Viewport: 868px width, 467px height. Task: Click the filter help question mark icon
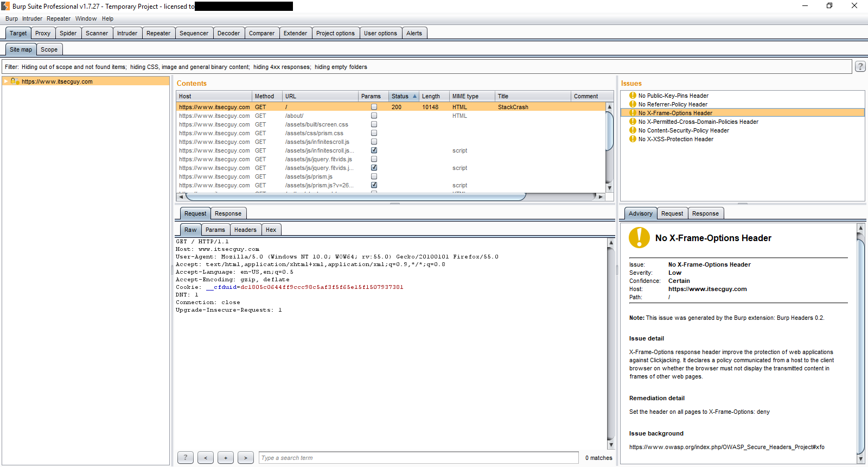pyautogui.click(x=860, y=66)
